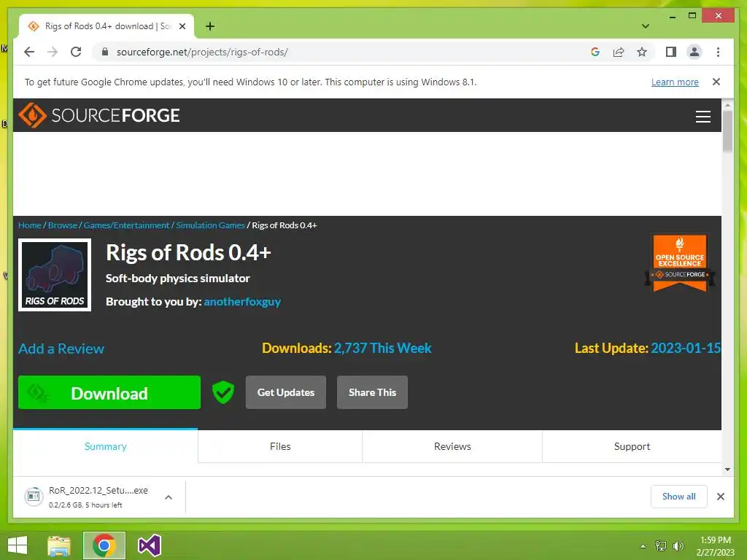This screenshot has height=560, width=747.
Task: Go back with the browser back arrow
Action: [x=29, y=52]
